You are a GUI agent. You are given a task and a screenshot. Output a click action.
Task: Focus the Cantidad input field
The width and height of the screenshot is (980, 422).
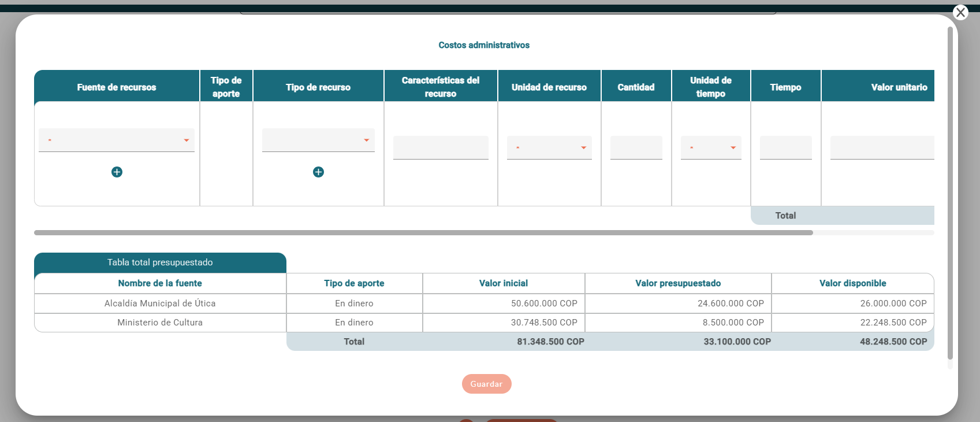click(x=636, y=147)
